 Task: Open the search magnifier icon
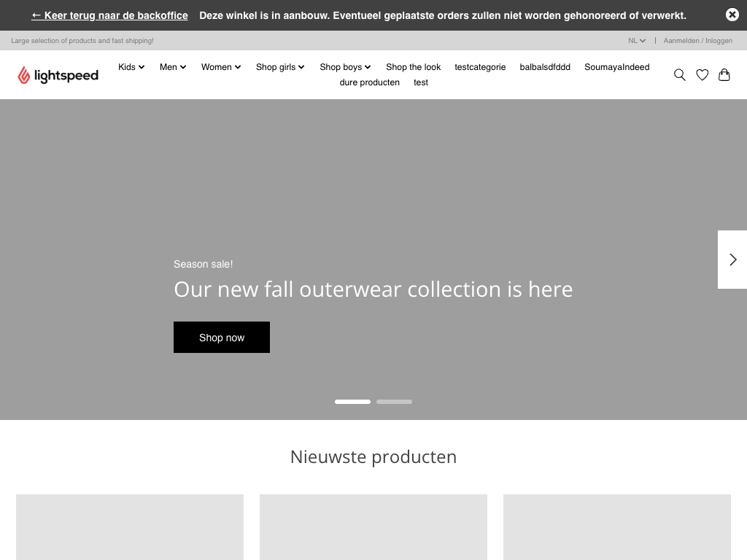679,74
